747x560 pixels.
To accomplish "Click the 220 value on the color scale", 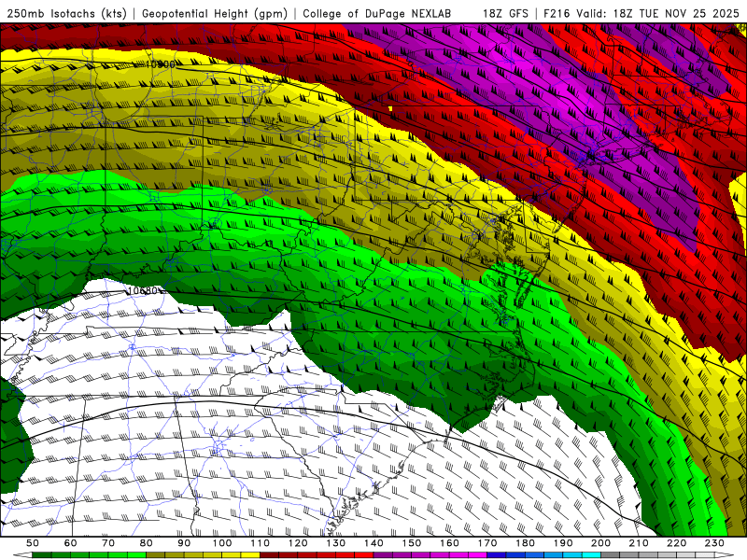I will pyautogui.click(x=676, y=543).
